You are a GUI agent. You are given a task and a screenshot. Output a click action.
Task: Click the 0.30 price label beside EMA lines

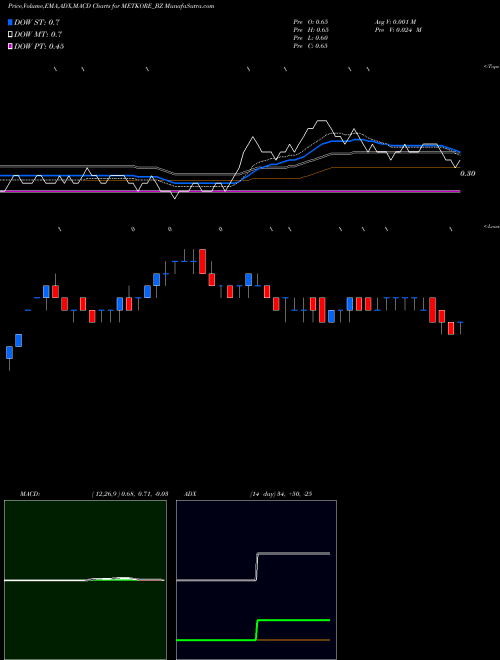tap(468, 173)
